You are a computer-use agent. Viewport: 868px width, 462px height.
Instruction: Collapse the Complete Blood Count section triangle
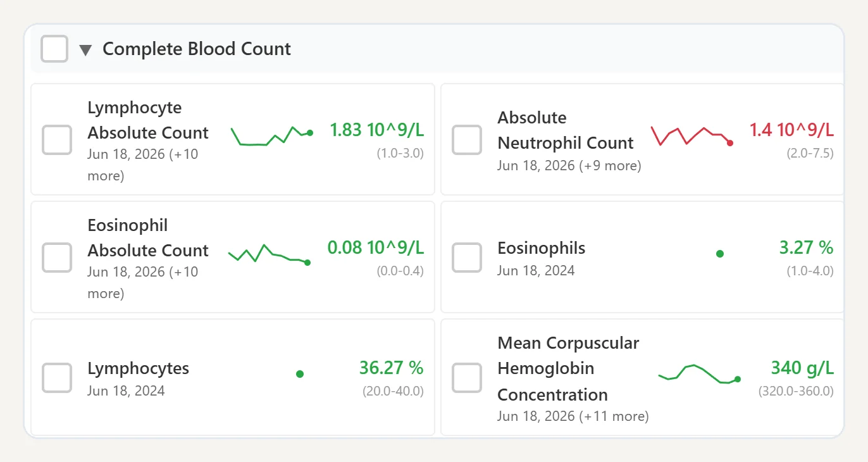pyautogui.click(x=85, y=50)
